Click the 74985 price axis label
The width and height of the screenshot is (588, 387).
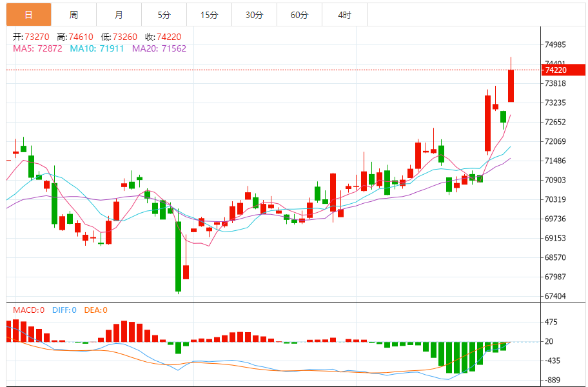555,45
